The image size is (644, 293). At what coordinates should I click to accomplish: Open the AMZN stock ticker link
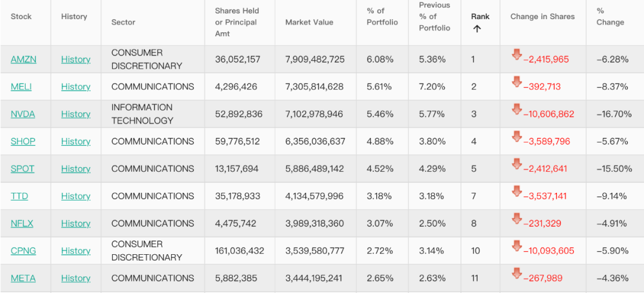click(x=23, y=60)
